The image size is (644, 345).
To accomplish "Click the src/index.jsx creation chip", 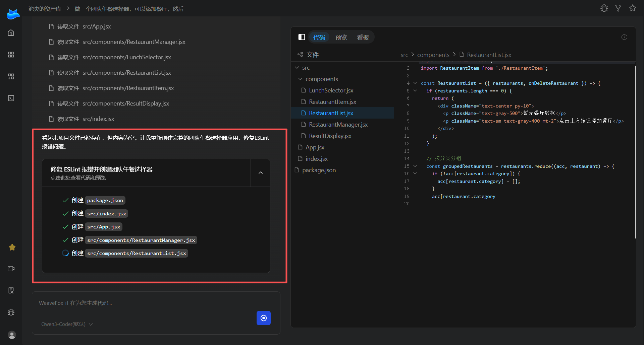I will tap(106, 214).
